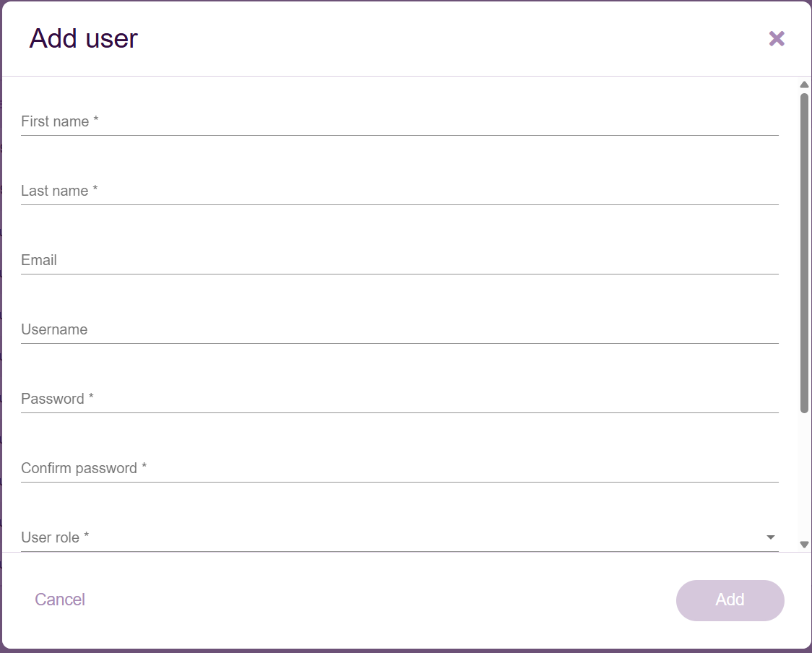Click the scrollbar down arrow

pos(804,545)
